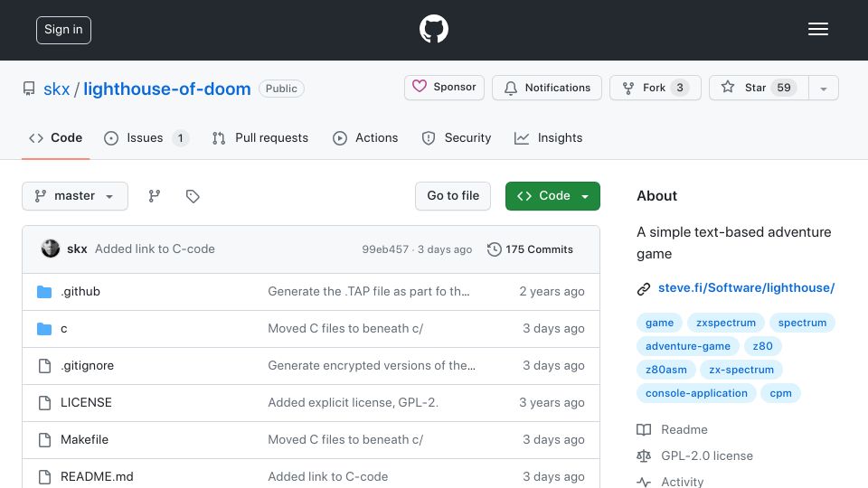Visit steve.fi/Software/lighthouse/ website link
This screenshot has width=868, height=488.
point(746,287)
